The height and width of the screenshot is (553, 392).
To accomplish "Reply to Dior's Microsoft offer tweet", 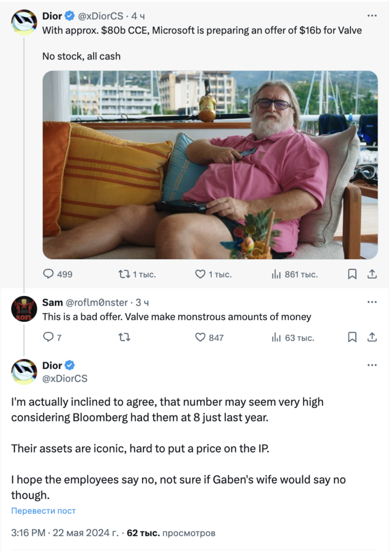I will 49,274.
